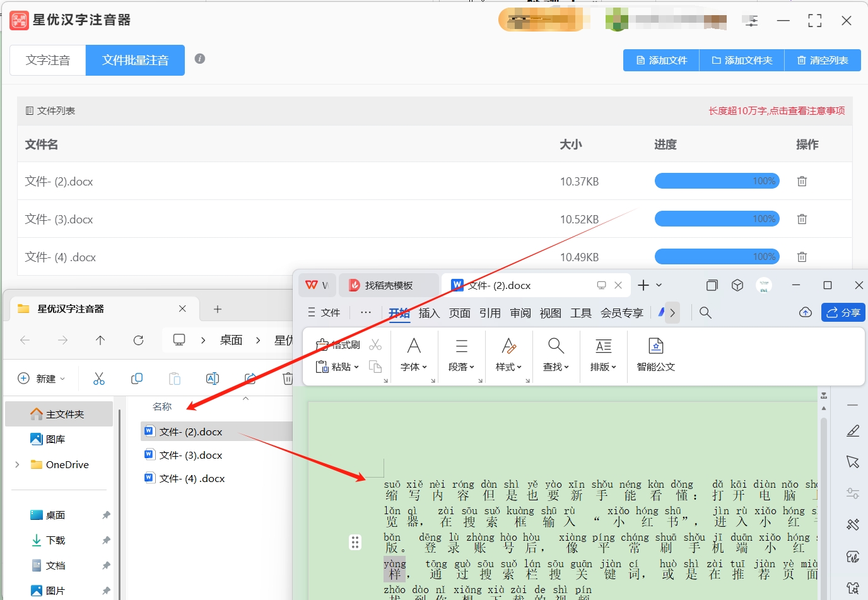Click Copy icon in File Explorer toolbar
The height and width of the screenshot is (600, 868).
(x=137, y=379)
